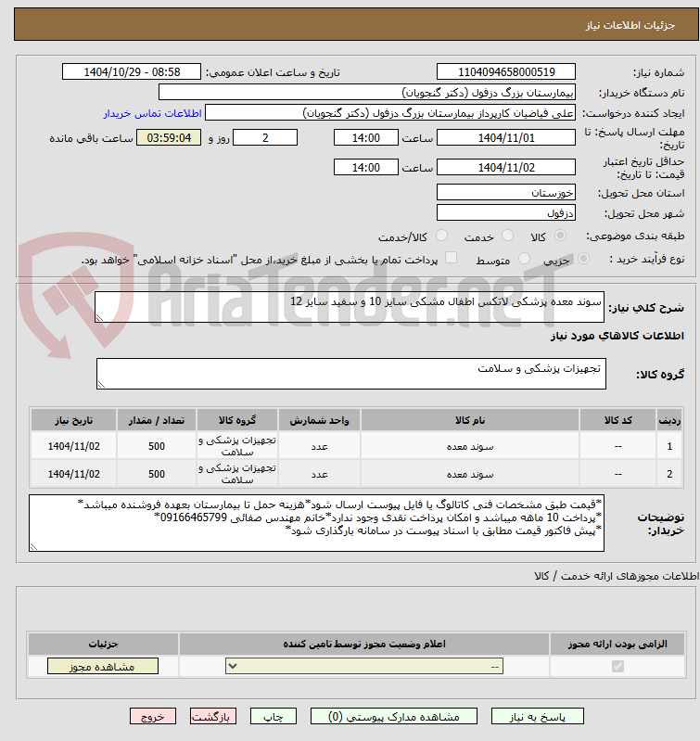Select the متوسط purchase type radio
The image size is (700, 741).
pos(524,259)
